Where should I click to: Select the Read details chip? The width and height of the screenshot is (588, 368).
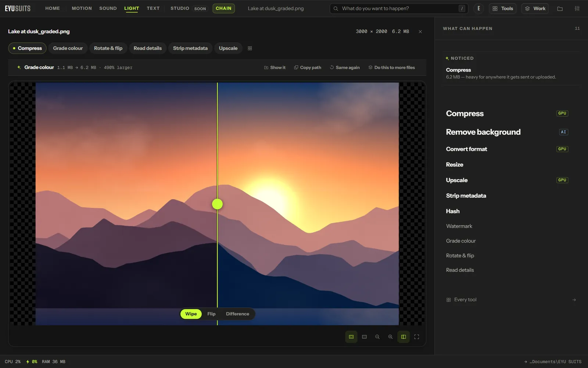(148, 48)
